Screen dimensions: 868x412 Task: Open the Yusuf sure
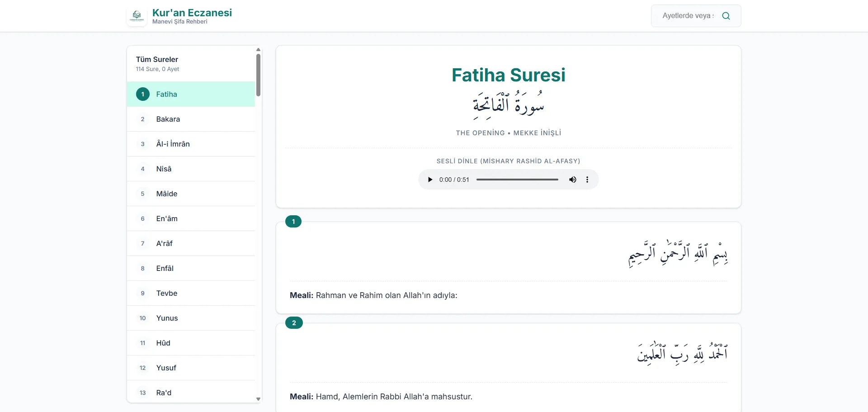191,368
